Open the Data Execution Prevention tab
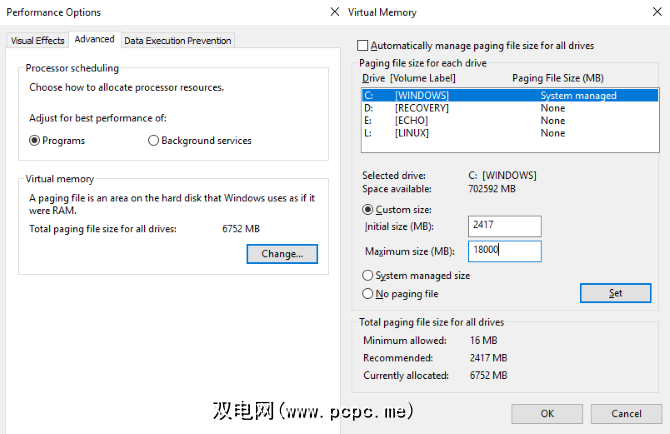The height and width of the screenshot is (434, 670). point(178,40)
